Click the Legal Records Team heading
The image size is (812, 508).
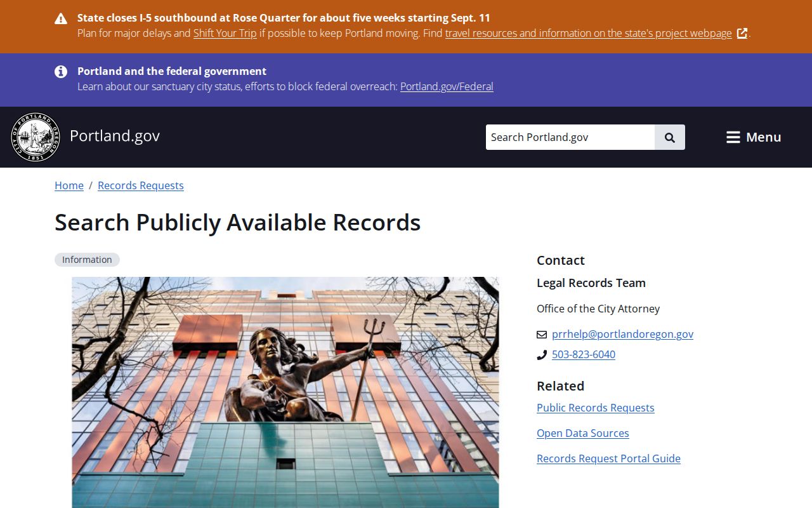coord(591,283)
